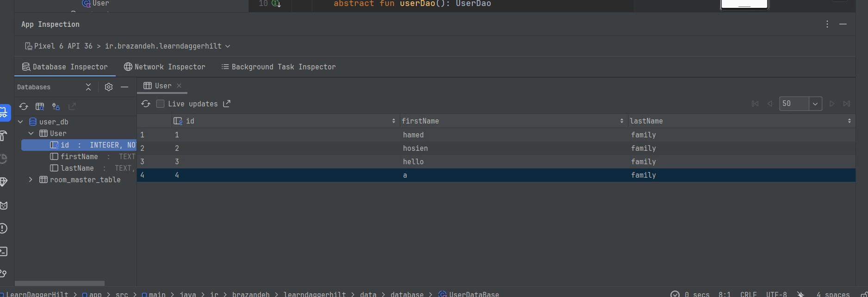Select the firstName column in tree

pos(79,156)
